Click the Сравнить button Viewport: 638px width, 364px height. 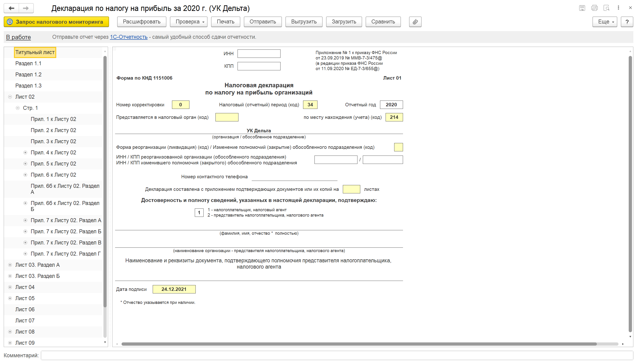pos(383,22)
